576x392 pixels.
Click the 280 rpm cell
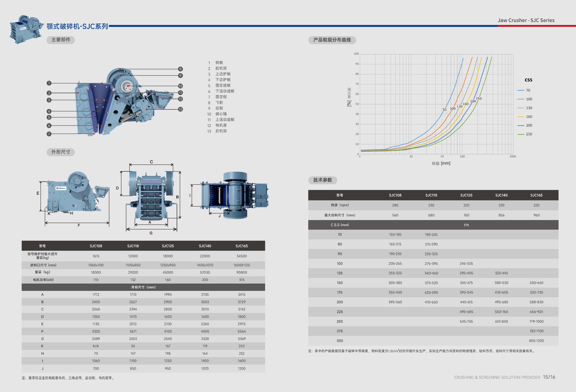tap(395, 205)
